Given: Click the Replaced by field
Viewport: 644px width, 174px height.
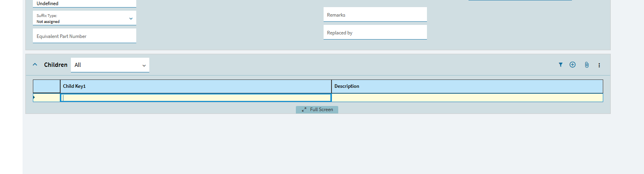Looking at the screenshot, I should pyautogui.click(x=375, y=32).
